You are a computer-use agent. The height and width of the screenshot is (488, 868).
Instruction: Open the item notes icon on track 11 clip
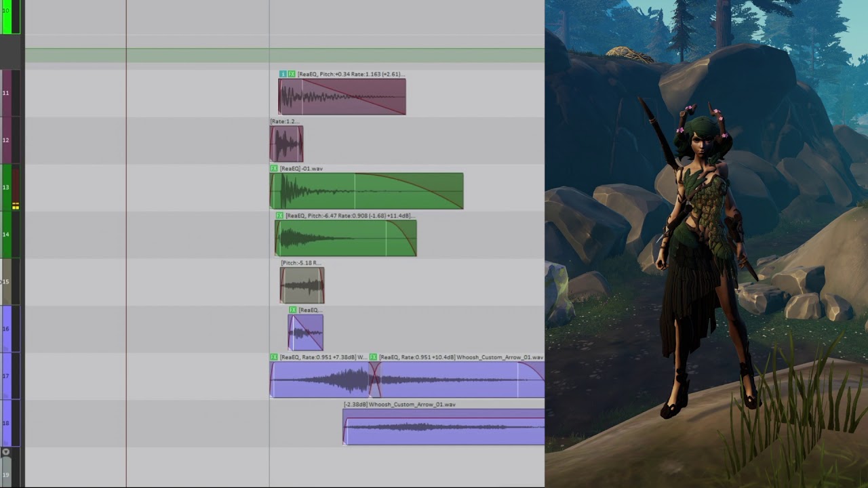(x=283, y=74)
